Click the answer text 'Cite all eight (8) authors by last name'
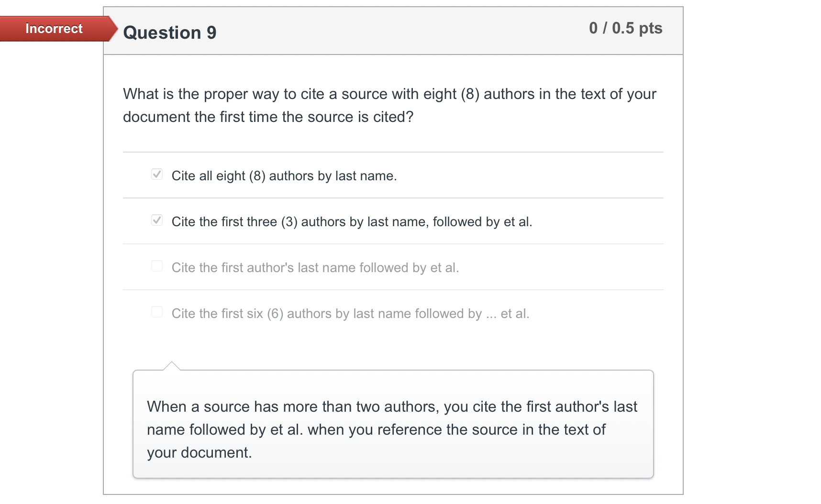821x504 pixels. pos(284,175)
